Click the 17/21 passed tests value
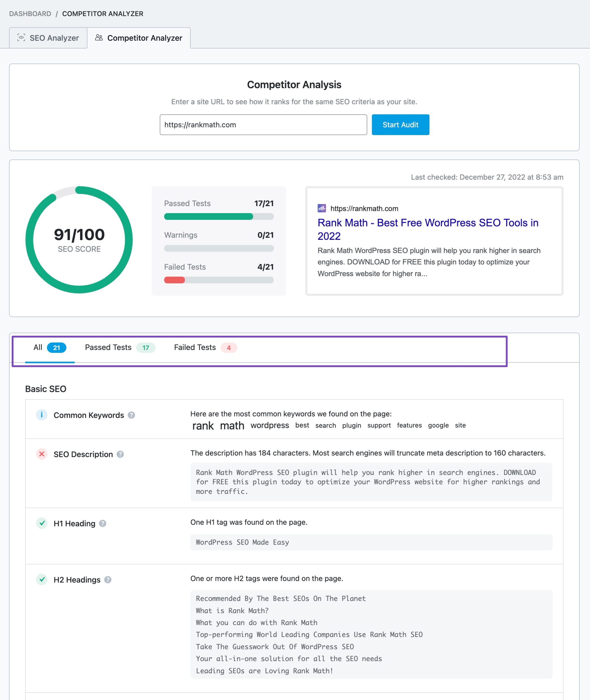590x700 pixels. coord(264,203)
